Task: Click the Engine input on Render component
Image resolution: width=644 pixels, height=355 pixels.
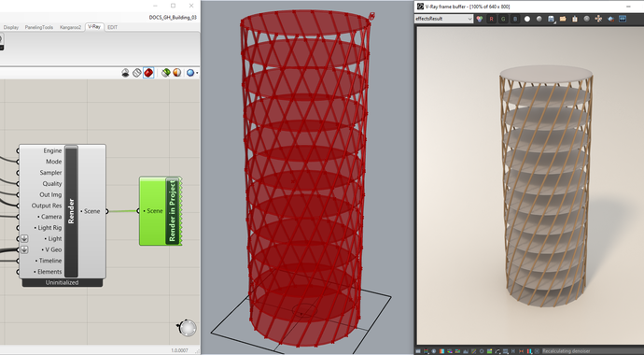Action: point(52,150)
